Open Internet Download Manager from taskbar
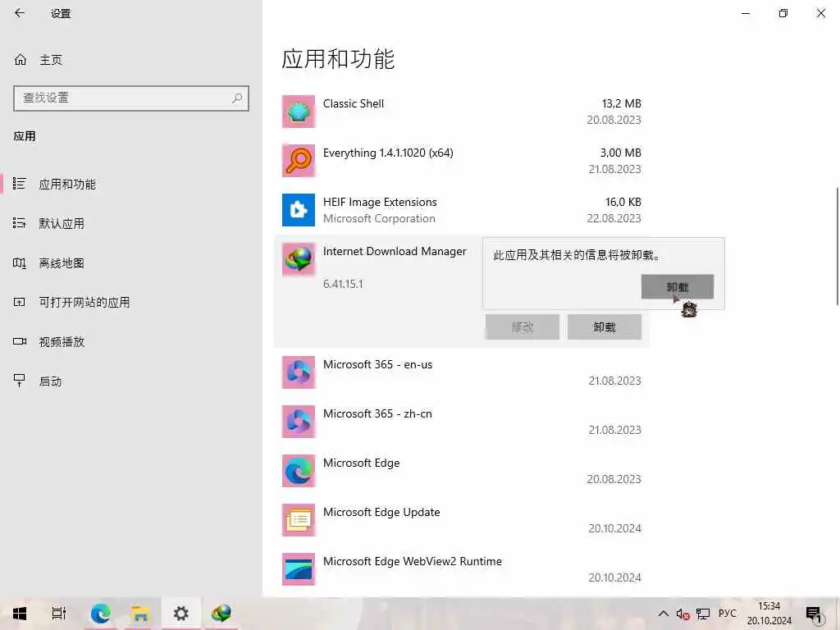The width and height of the screenshot is (840, 630). tap(221, 614)
